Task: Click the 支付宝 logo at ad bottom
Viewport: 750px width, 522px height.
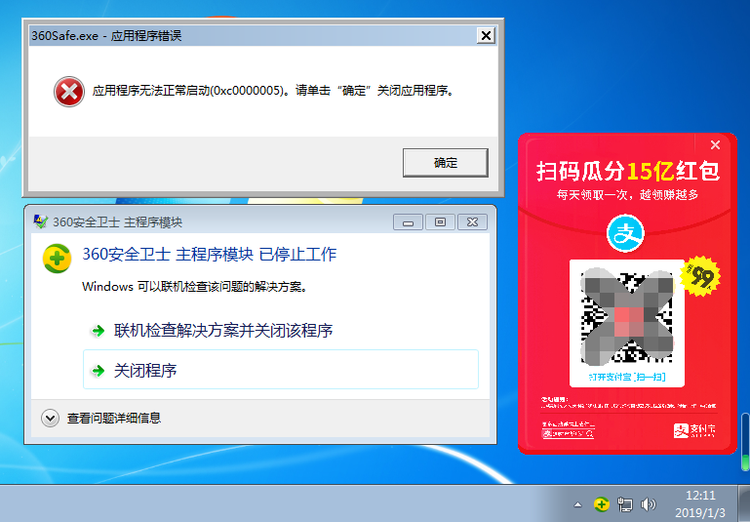Action: point(695,430)
